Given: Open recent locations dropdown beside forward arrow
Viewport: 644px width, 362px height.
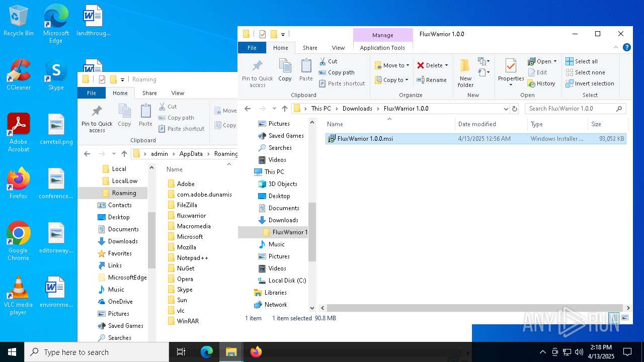Looking at the screenshot, I should [274, 109].
